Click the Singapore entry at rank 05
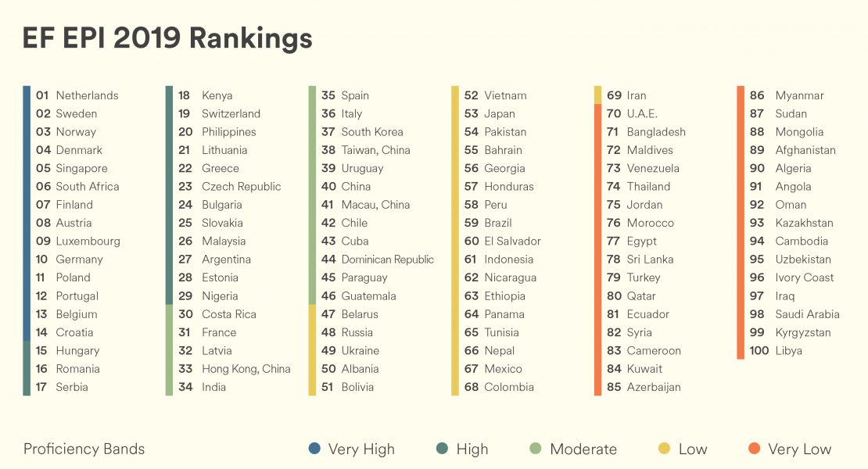868x469 pixels. click(81, 168)
